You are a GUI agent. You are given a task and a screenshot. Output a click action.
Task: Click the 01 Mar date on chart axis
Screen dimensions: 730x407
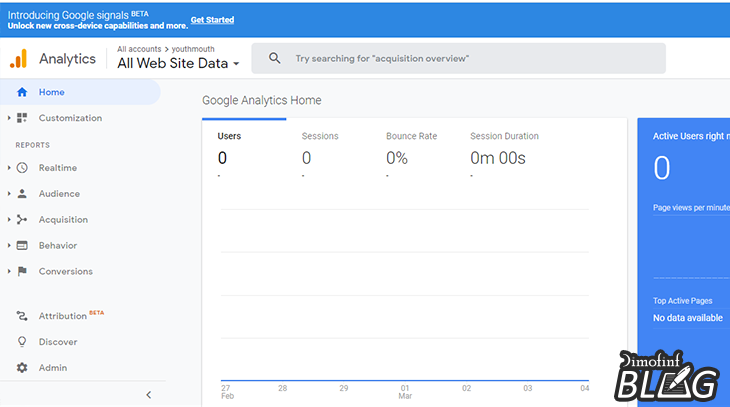click(405, 392)
